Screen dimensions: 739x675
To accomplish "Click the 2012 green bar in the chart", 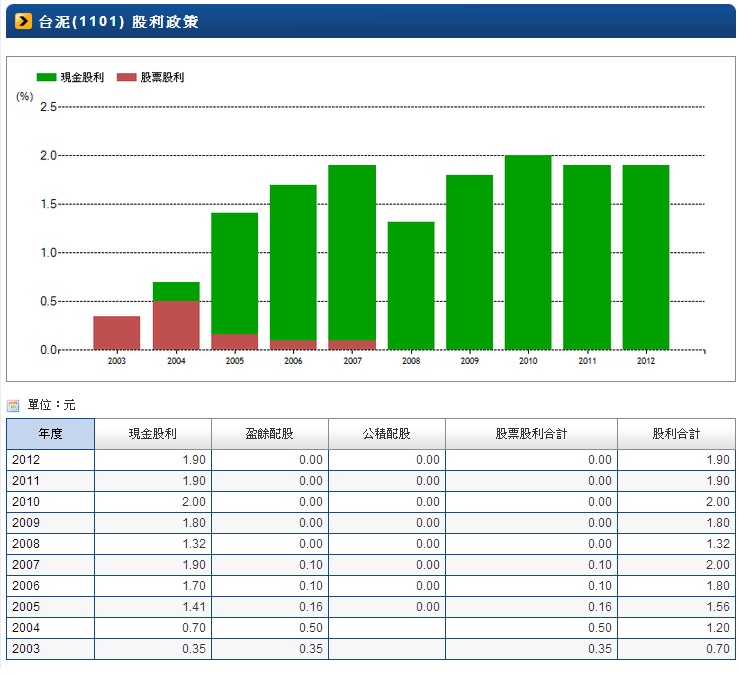I will click(646, 257).
